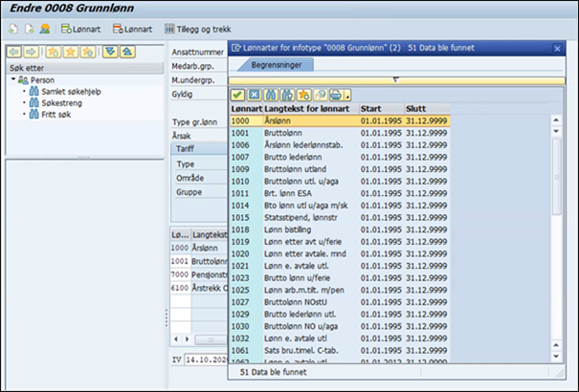Click the binoculars find icon in dialog
Viewport: 579px width, 392px height.
coord(271,96)
